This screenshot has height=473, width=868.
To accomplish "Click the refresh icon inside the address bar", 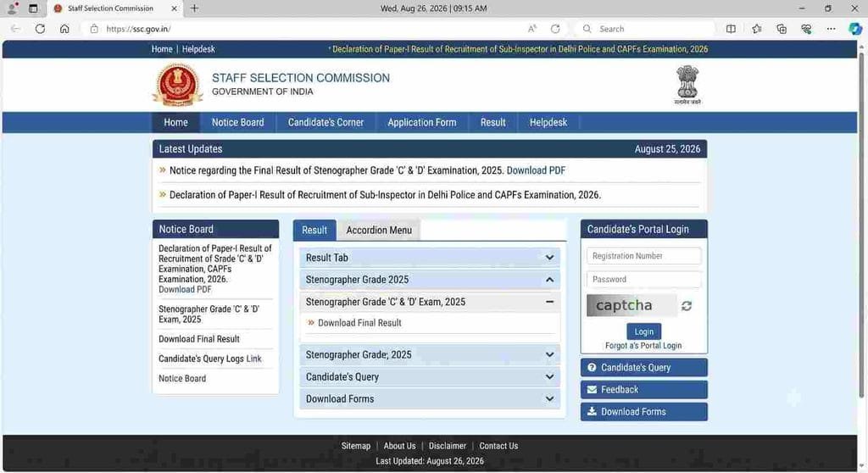I will (555, 29).
